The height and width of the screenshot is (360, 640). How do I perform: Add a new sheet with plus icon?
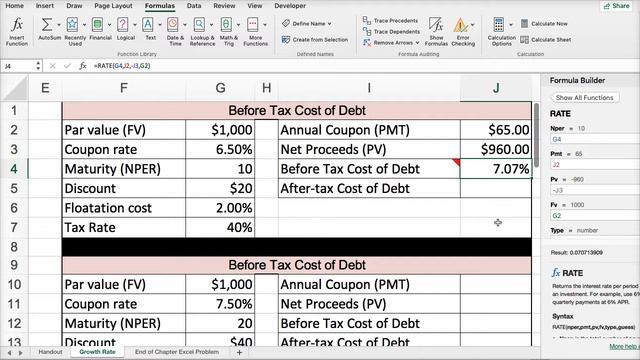pyautogui.click(x=240, y=352)
